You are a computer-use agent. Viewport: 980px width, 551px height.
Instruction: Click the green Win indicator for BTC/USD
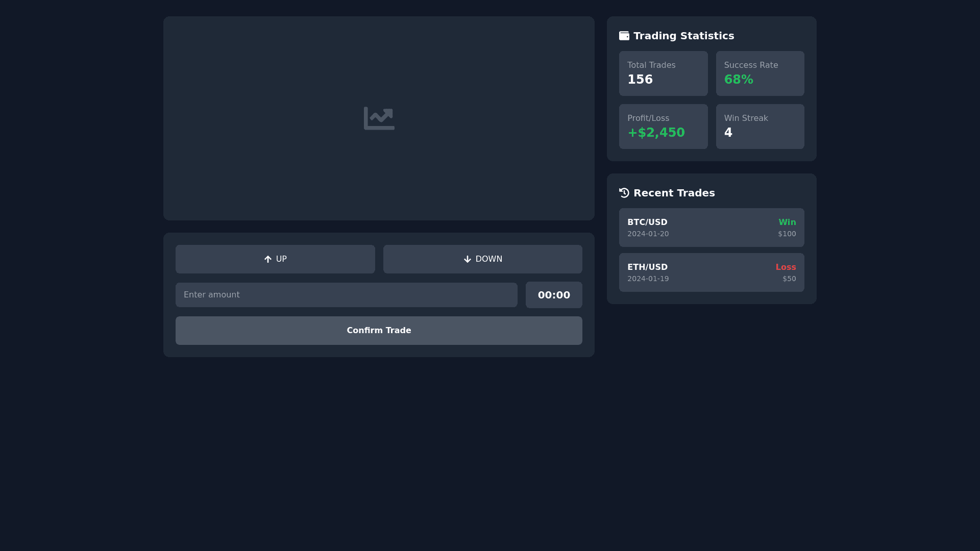tap(787, 222)
